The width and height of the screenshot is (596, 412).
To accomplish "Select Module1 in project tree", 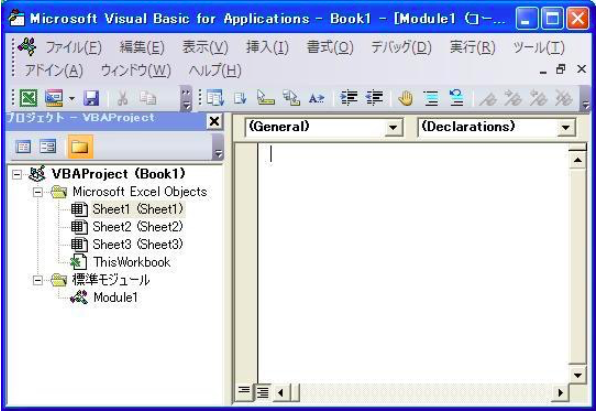I will click(x=115, y=298).
